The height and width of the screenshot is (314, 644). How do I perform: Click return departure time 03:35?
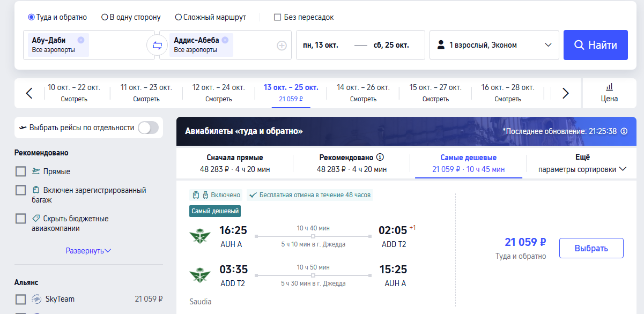coord(233,270)
